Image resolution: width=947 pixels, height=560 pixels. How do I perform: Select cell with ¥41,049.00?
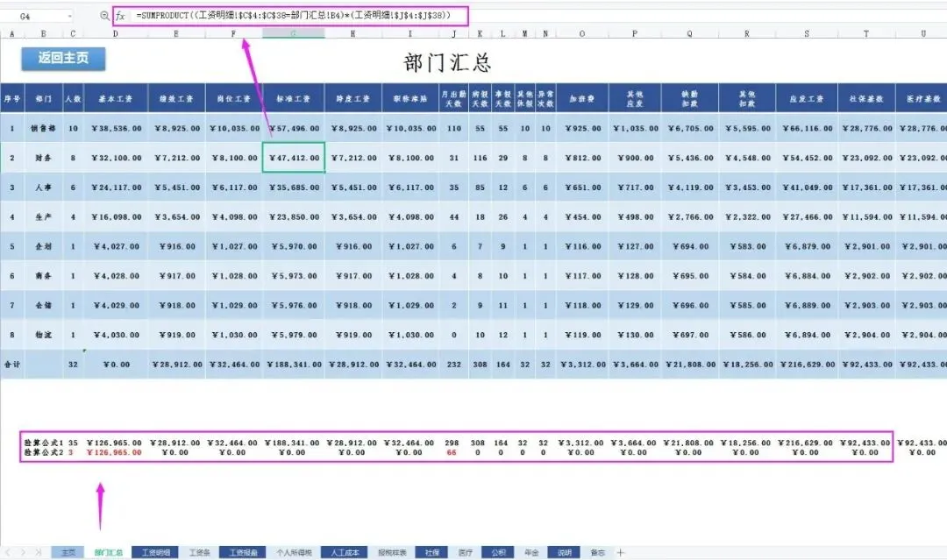807,187
